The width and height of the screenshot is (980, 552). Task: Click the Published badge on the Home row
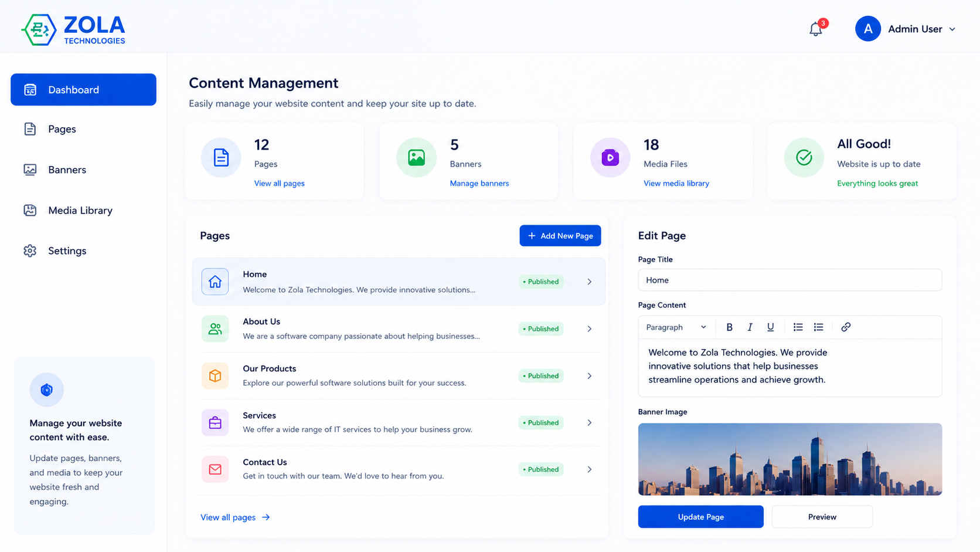540,282
